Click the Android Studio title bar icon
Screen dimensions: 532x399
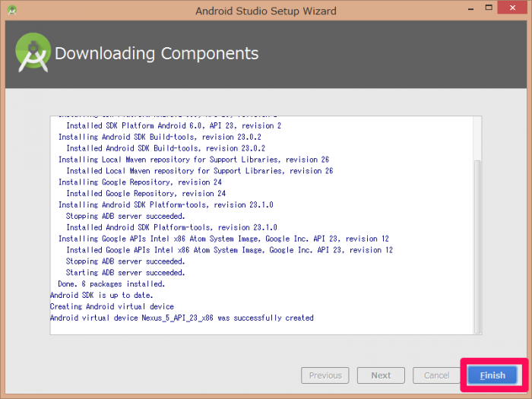point(12,10)
